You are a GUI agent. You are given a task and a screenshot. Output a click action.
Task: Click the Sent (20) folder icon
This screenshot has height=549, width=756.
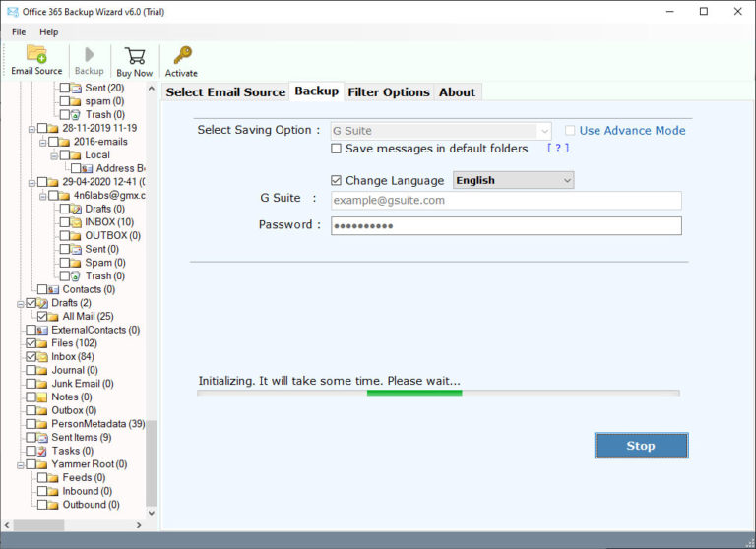[x=76, y=88]
